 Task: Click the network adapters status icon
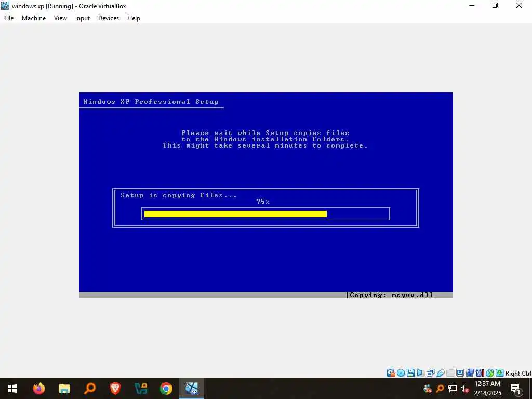pos(430,373)
